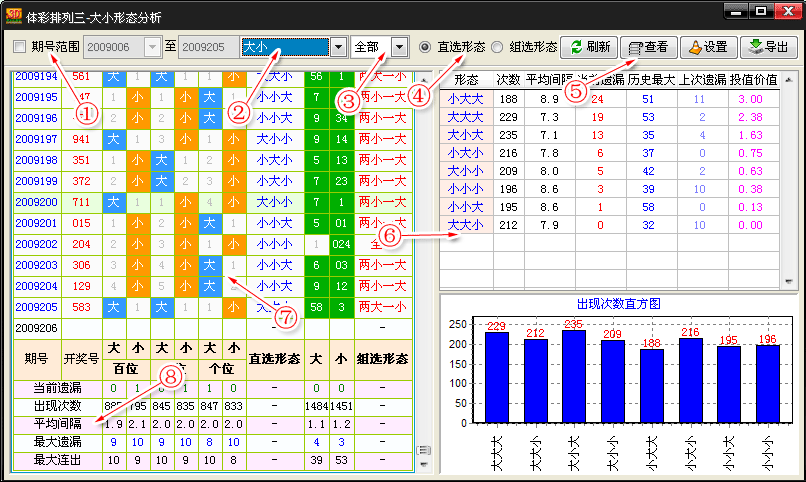This screenshot has height=482, width=806.
Task: Open the ending period 2009205 dropdown
Action: click(231, 47)
